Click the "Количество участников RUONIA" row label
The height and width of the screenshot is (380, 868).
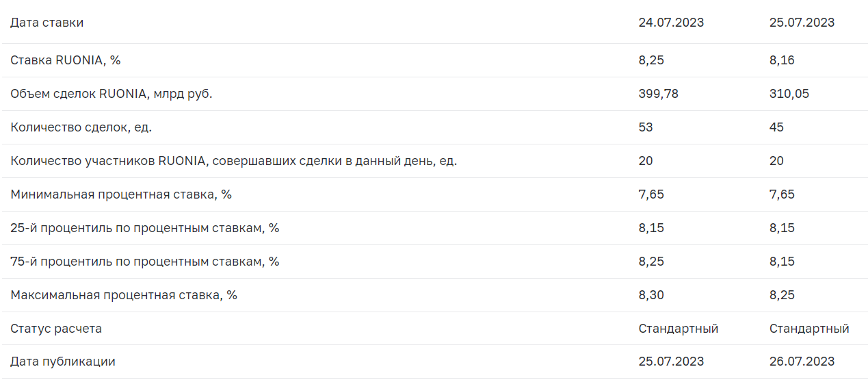pos(233,161)
